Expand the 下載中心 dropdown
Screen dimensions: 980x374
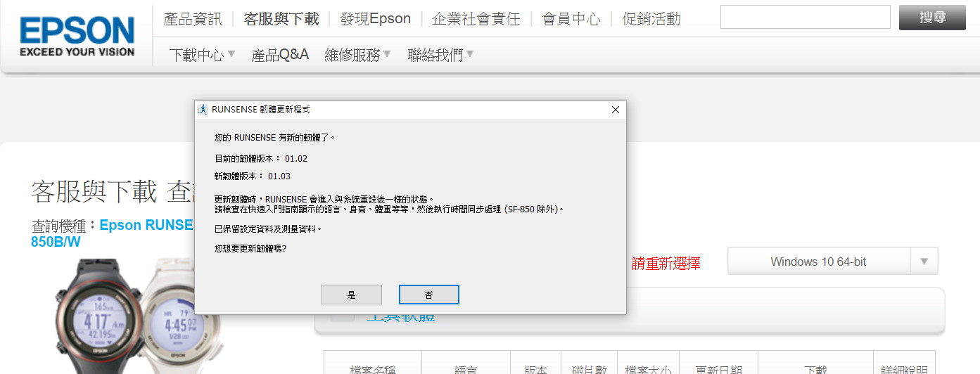point(202,55)
